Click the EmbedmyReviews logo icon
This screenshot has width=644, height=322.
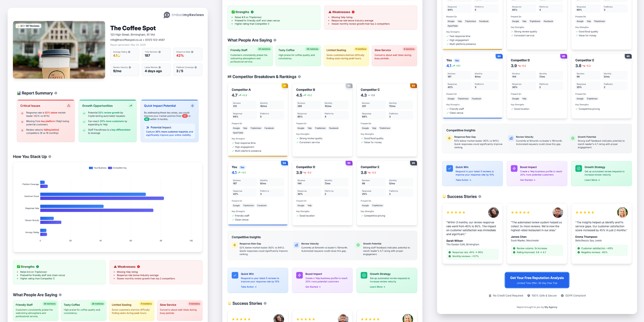coord(167,15)
